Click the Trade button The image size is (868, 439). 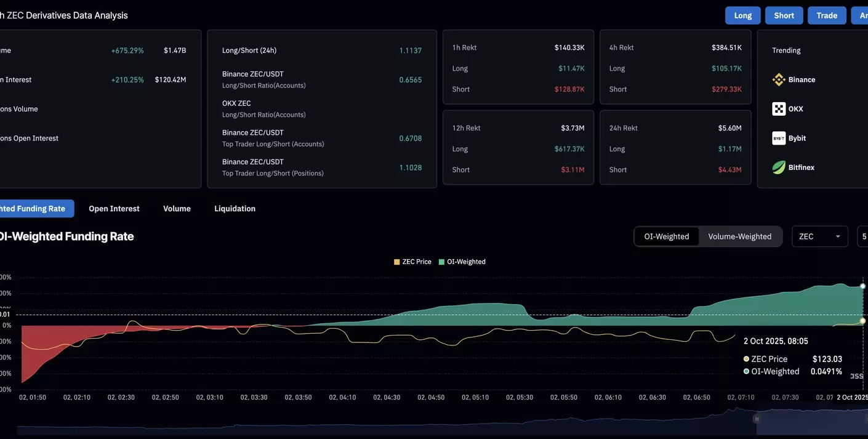point(826,15)
